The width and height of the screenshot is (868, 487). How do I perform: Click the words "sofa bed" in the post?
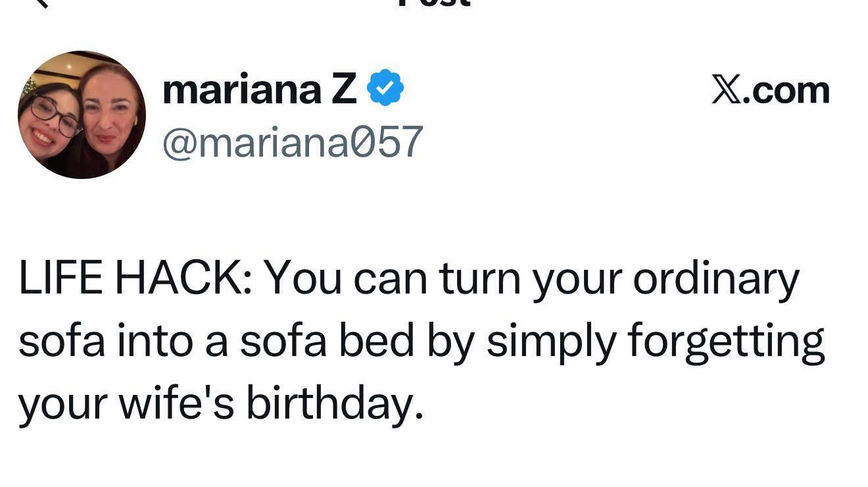pyautogui.click(x=327, y=342)
